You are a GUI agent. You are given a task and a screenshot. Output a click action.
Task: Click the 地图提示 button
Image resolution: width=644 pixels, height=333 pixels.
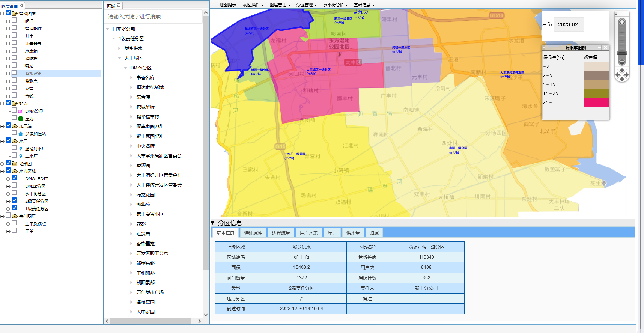[x=227, y=5]
